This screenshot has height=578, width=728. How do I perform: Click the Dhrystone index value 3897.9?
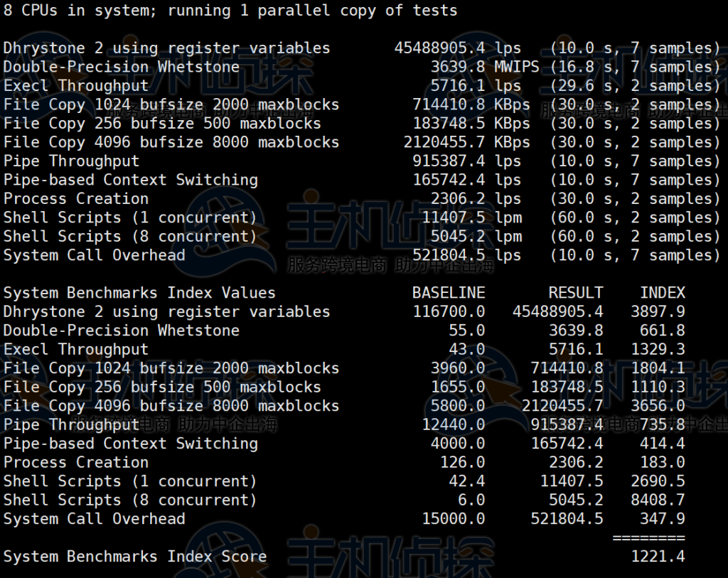click(x=658, y=312)
